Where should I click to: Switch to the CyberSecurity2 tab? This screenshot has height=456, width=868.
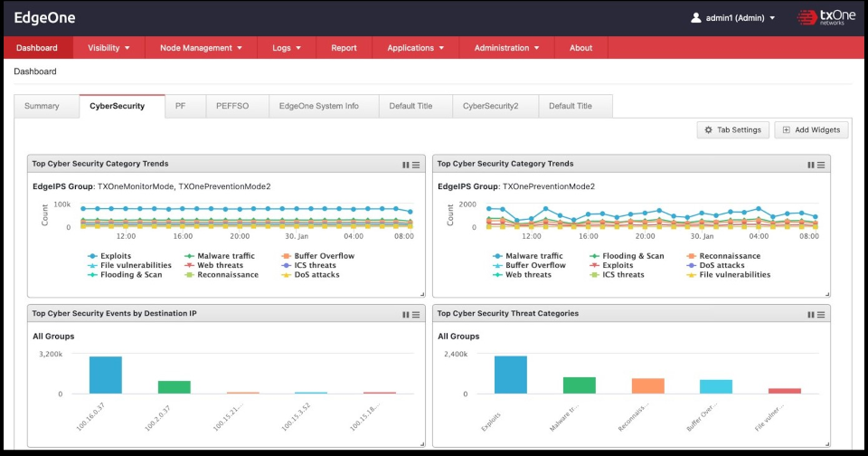point(495,106)
